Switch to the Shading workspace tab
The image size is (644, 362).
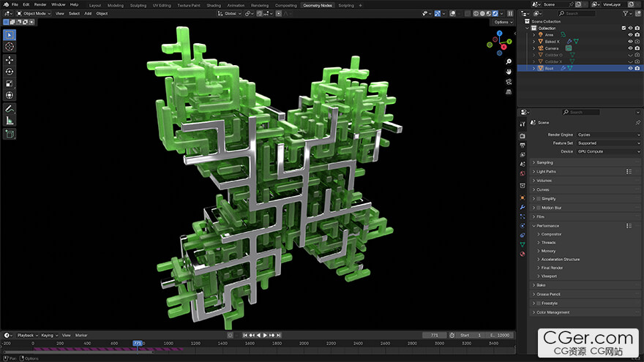213,4
